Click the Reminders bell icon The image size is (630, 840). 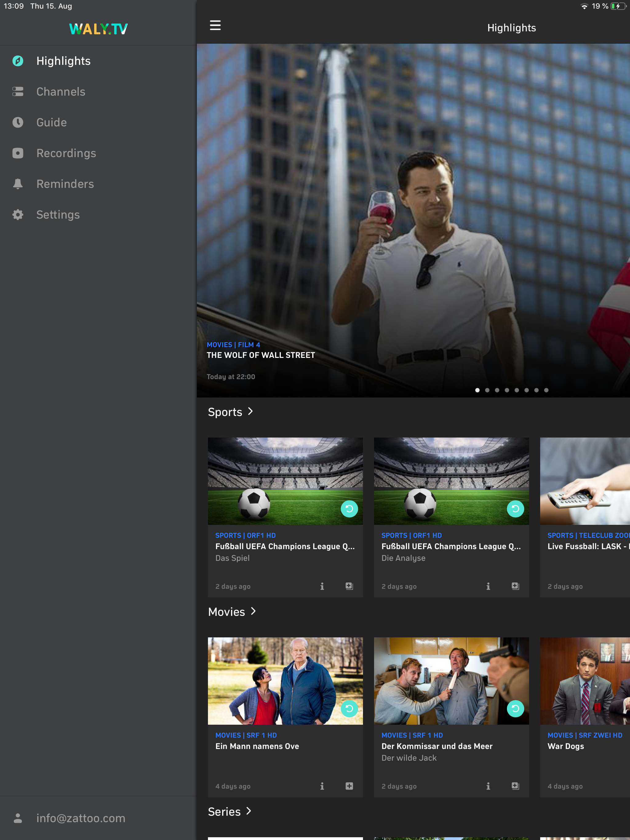click(18, 184)
